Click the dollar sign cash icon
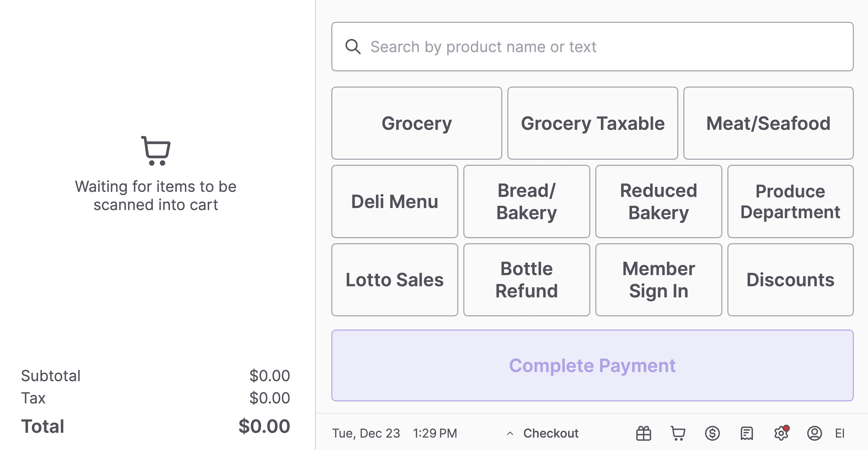The width and height of the screenshot is (868, 450). (x=712, y=433)
